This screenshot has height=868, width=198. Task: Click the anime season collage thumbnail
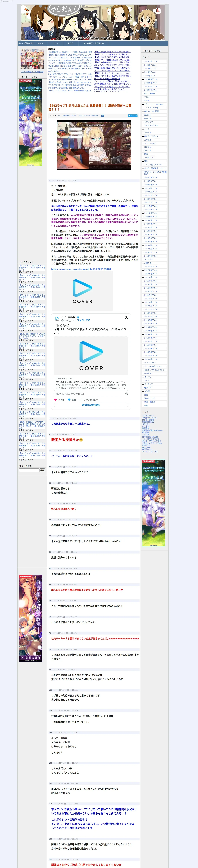[x=32, y=59]
